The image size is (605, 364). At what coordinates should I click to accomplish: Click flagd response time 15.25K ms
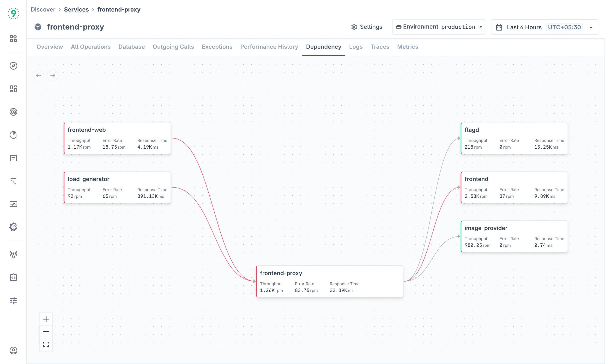coord(546,147)
